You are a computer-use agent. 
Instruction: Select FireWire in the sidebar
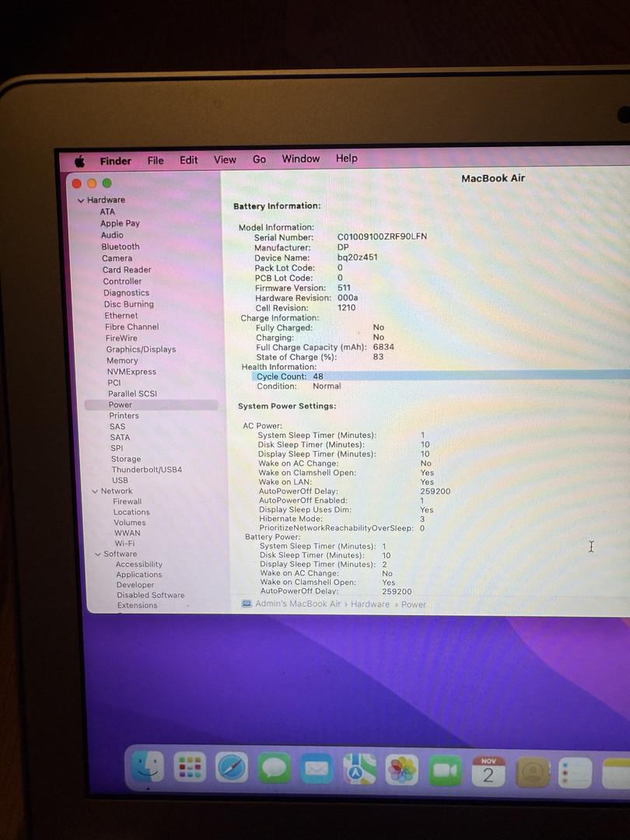tap(121, 338)
